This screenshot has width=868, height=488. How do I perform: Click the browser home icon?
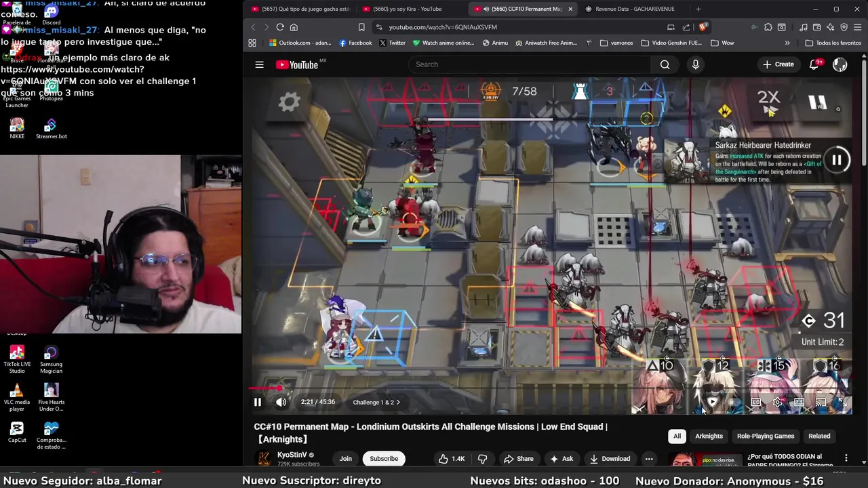pos(294,27)
